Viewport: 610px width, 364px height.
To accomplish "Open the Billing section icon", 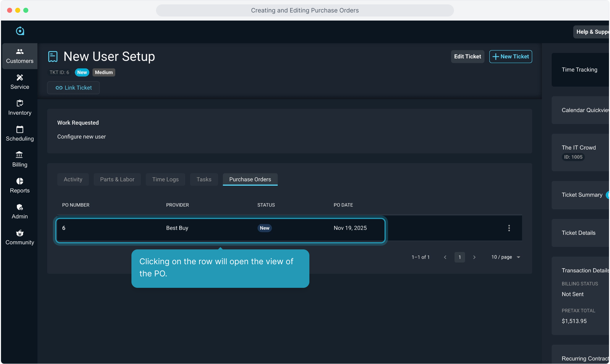I will pyautogui.click(x=20, y=155).
